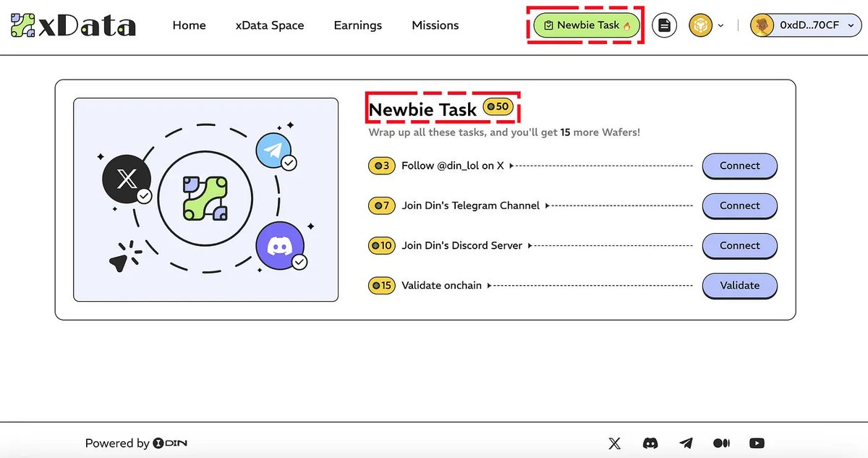Click "Join Din's Discord Server" text
Viewport: 868px width, 458px height.
(462, 245)
